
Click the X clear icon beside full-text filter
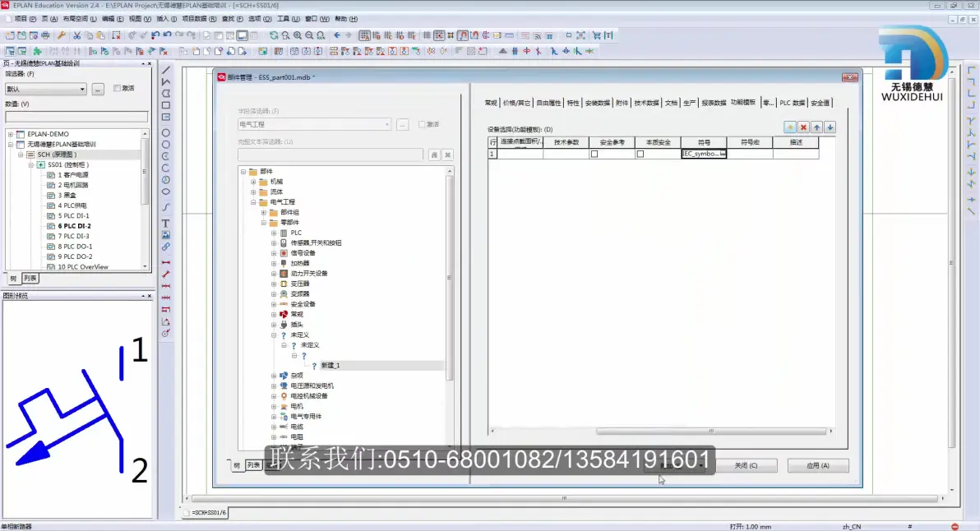[447, 155]
